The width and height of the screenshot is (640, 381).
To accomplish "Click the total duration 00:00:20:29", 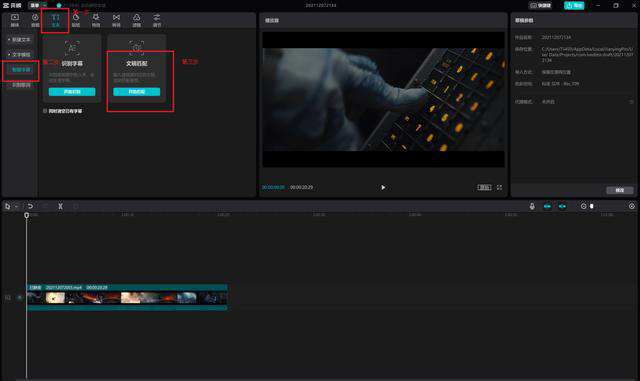I will click(x=301, y=187).
